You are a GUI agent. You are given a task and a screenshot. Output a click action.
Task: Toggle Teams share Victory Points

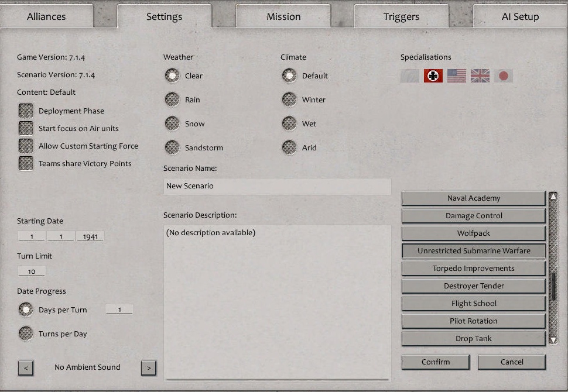click(x=26, y=163)
